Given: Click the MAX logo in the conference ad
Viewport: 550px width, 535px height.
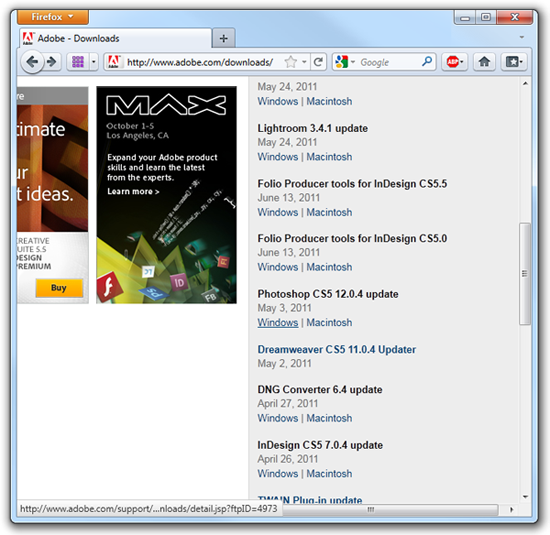Looking at the screenshot, I should click(166, 105).
